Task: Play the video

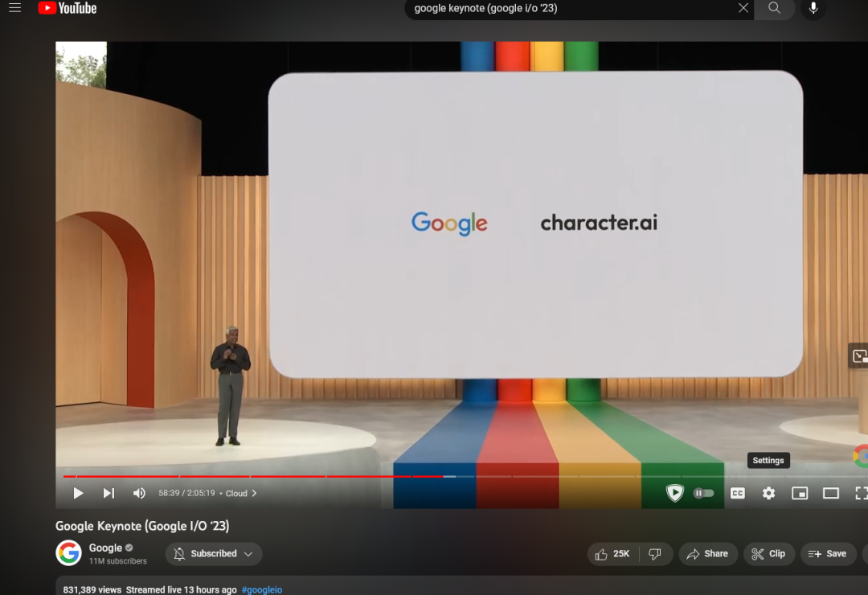Action: click(78, 493)
